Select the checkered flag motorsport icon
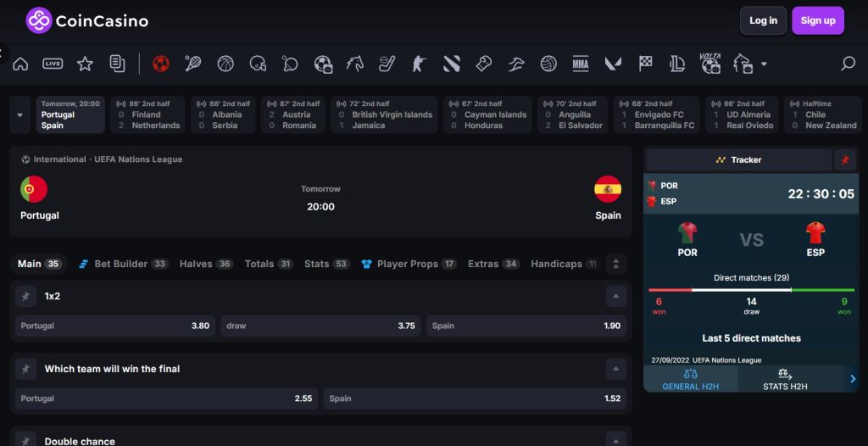 pos(645,64)
